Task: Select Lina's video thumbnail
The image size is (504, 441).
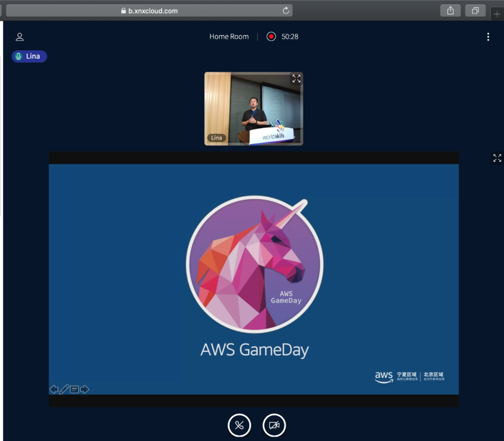Action: tap(253, 109)
